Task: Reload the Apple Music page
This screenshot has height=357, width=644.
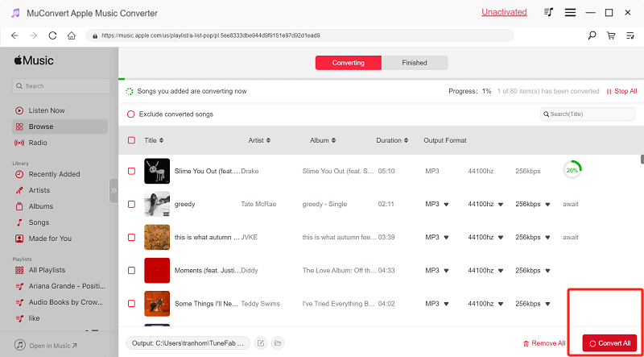Action: (52, 35)
